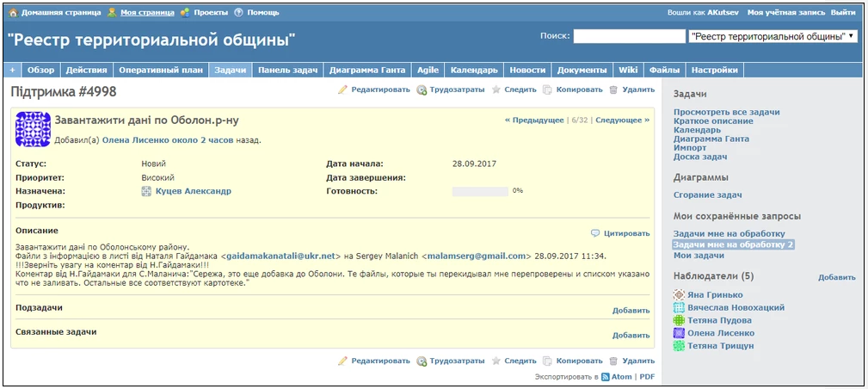Click the Готовность progress bar
Image resolution: width=868 pixels, height=389 pixels.
click(480, 191)
